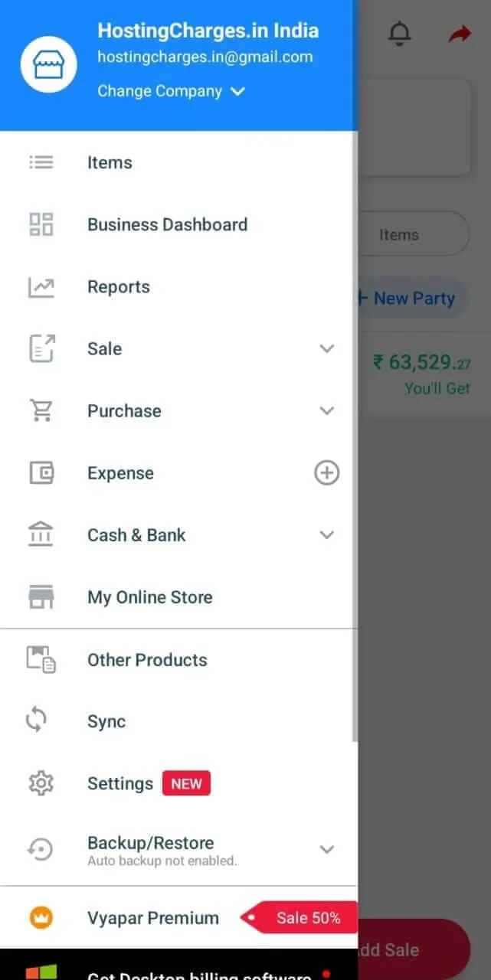Viewport: 491px width, 980px height.
Task: Click the store logo avatar icon
Action: coord(50,65)
